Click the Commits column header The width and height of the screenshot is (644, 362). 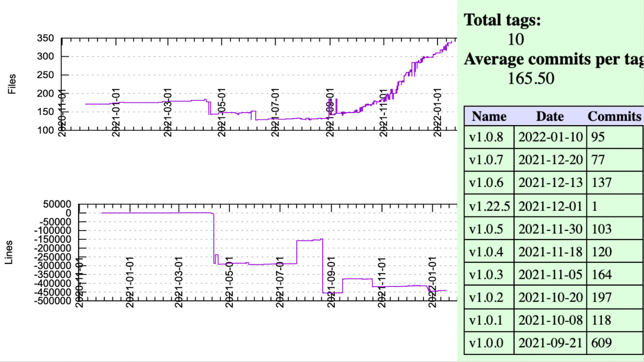click(x=615, y=116)
